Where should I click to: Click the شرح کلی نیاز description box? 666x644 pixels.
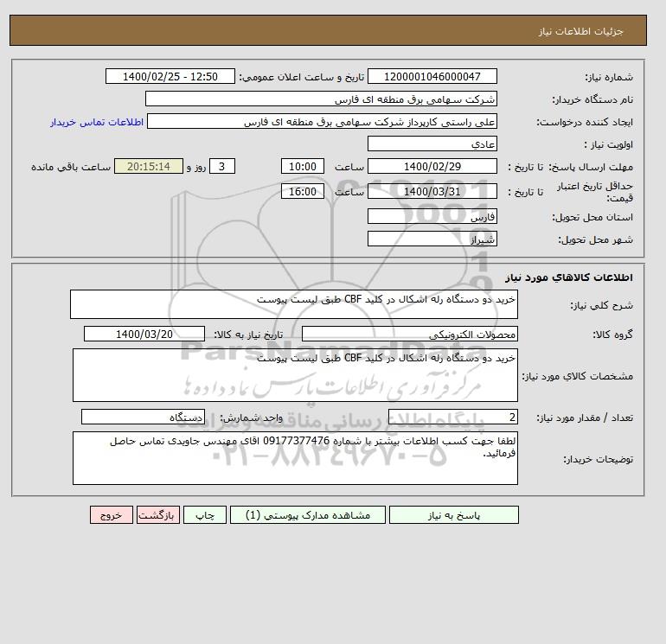click(x=294, y=304)
